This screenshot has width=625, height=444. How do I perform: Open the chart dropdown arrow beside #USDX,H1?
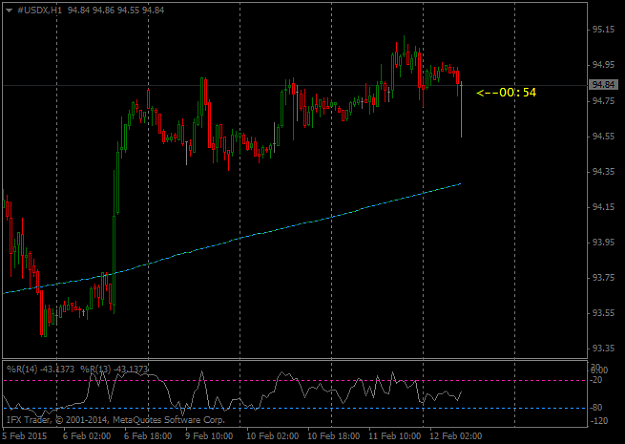pos(9,11)
